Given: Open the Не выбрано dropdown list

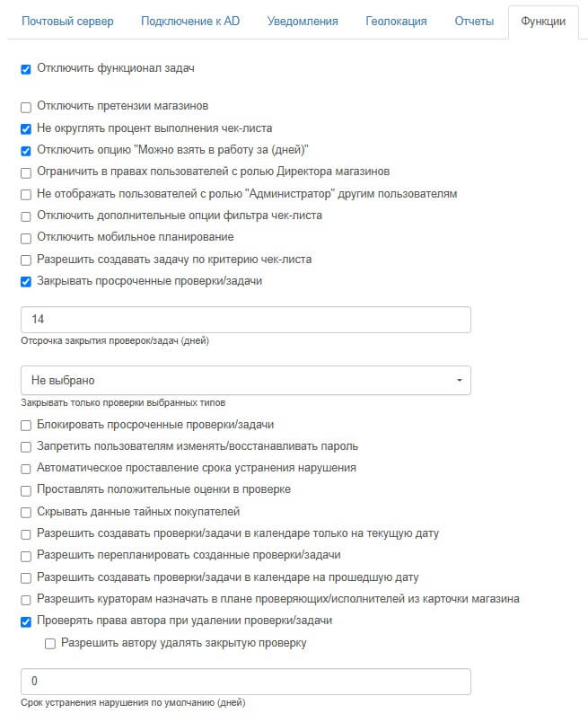Looking at the screenshot, I should 245,381.
